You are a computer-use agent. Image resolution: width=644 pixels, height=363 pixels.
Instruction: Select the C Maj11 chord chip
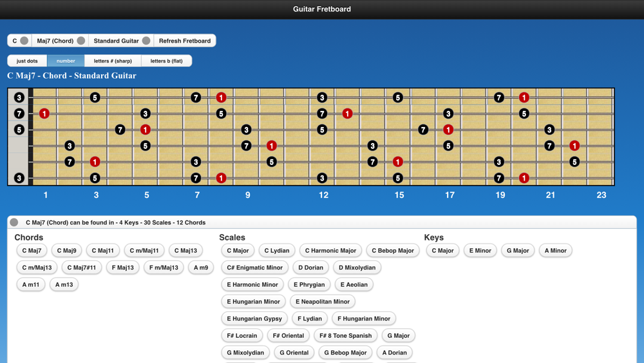[x=102, y=250]
